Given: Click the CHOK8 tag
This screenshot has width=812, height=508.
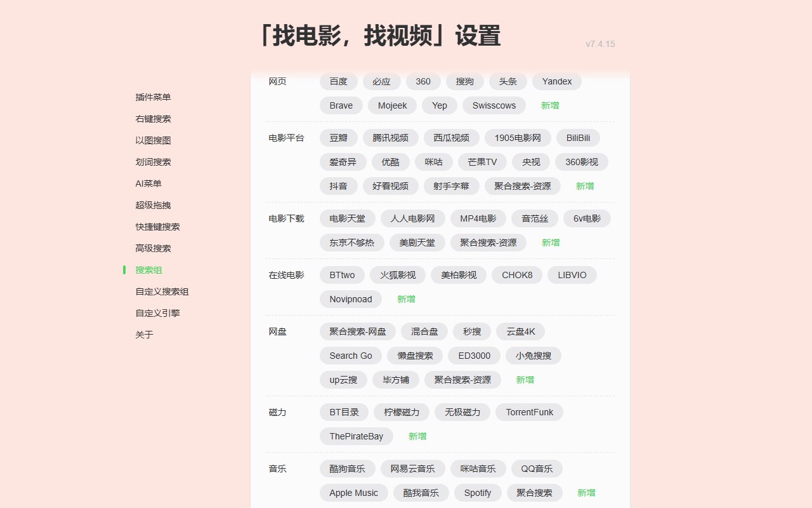Looking at the screenshot, I should tap(518, 275).
